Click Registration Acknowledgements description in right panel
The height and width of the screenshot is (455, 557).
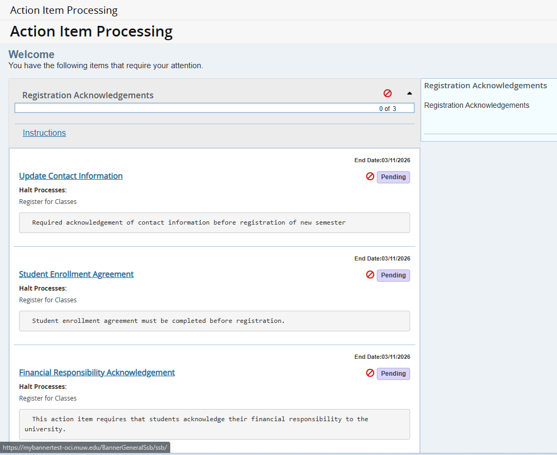pos(476,105)
